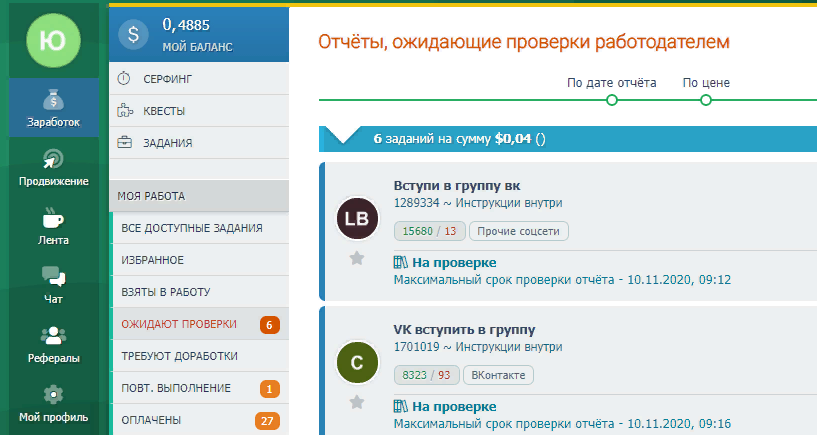Expand the Задания section

click(166, 142)
